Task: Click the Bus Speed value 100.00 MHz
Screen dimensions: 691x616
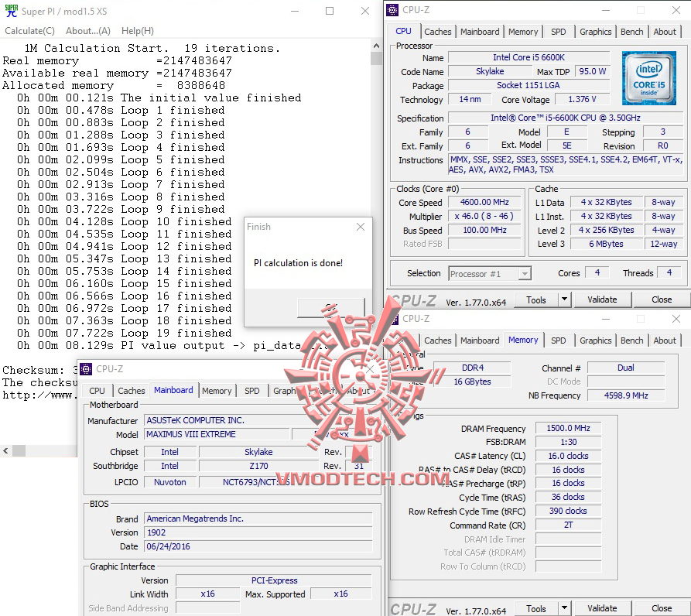Action: tap(484, 230)
